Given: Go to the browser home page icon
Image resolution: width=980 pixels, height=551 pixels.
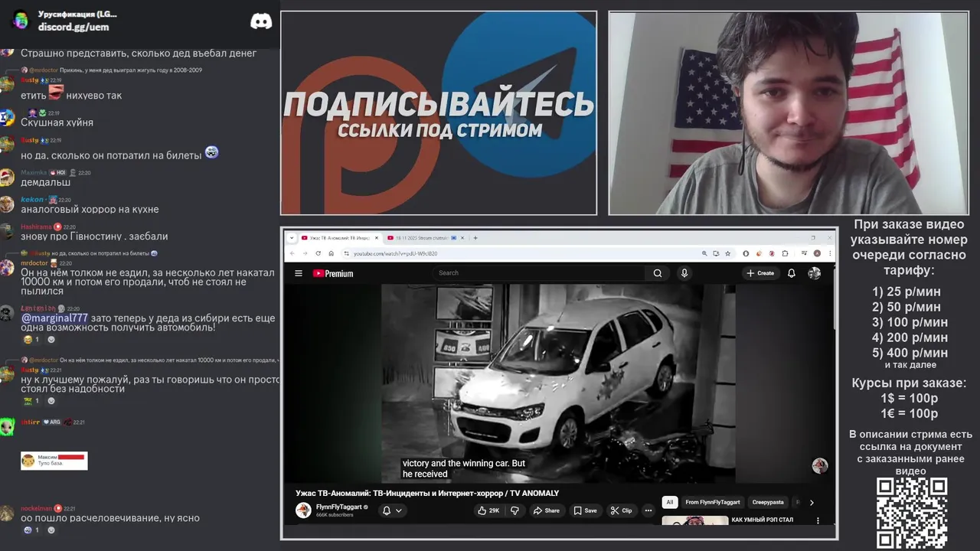Looking at the screenshot, I should [x=332, y=253].
